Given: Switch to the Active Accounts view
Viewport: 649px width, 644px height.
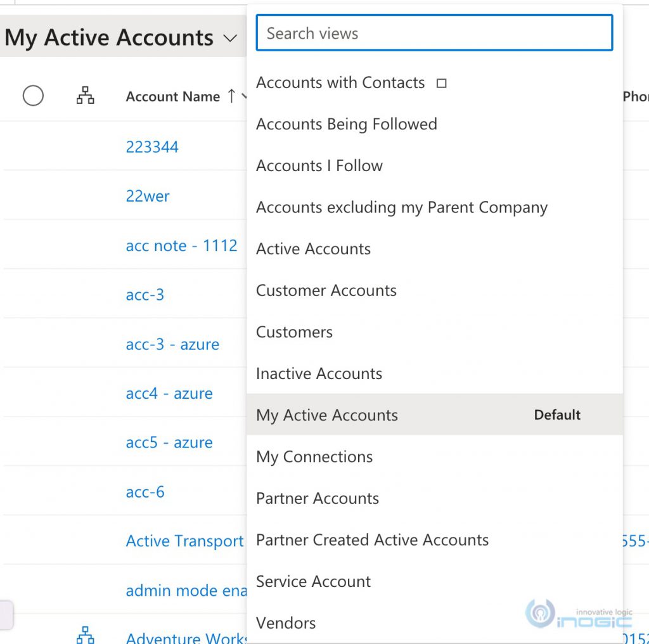Looking at the screenshot, I should [313, 248].
